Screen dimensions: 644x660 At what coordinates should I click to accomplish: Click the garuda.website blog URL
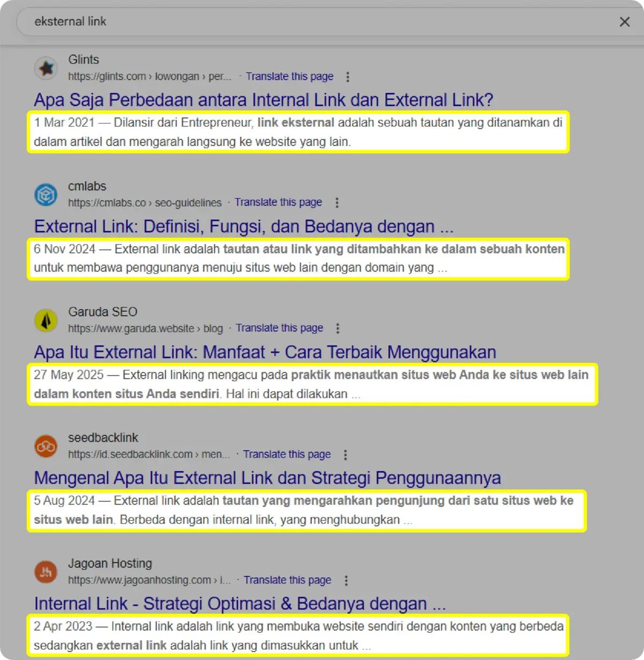pos(145,328)
